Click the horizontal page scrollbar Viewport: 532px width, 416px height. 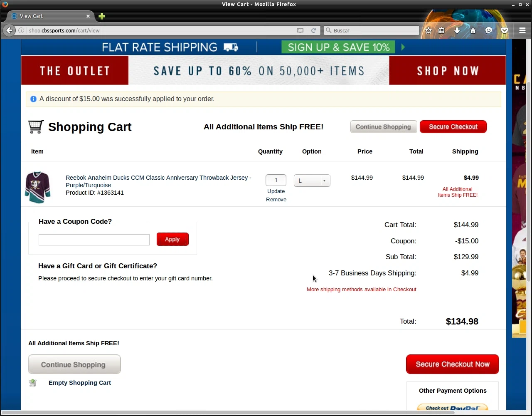tap(229, 412)
